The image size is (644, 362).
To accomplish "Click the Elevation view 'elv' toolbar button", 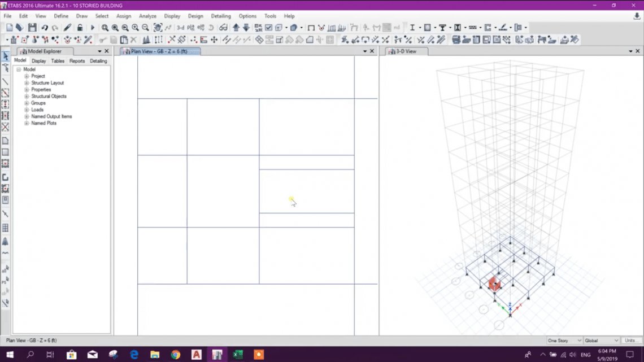I will (201, 28).
